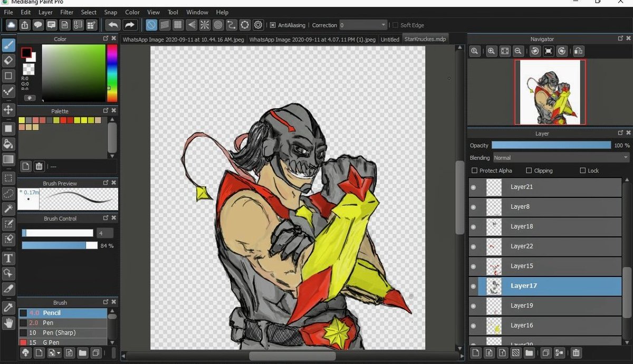Viewport: 633px width, 364px height.
Task: Adjust the layer Opacity slider
Action: (551, 145)
